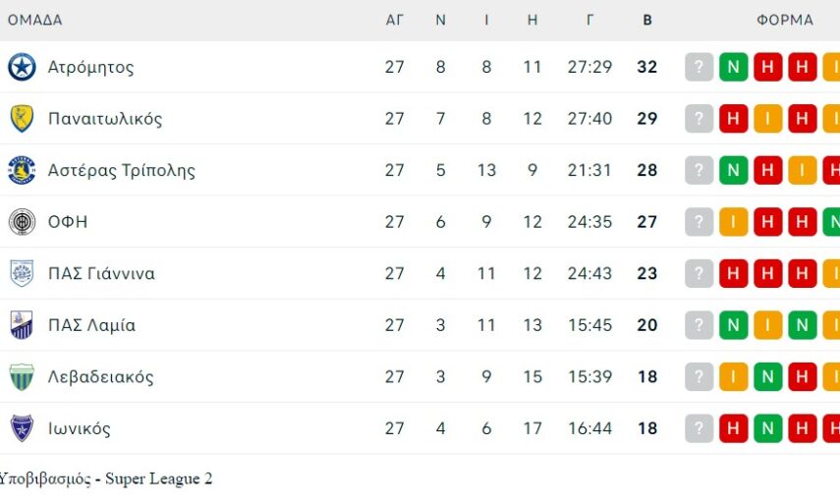Open the Ατρόμητος team name link
The width and height of the screenshot is (840, 504).
pyautogui.click(x=90, y=67)
